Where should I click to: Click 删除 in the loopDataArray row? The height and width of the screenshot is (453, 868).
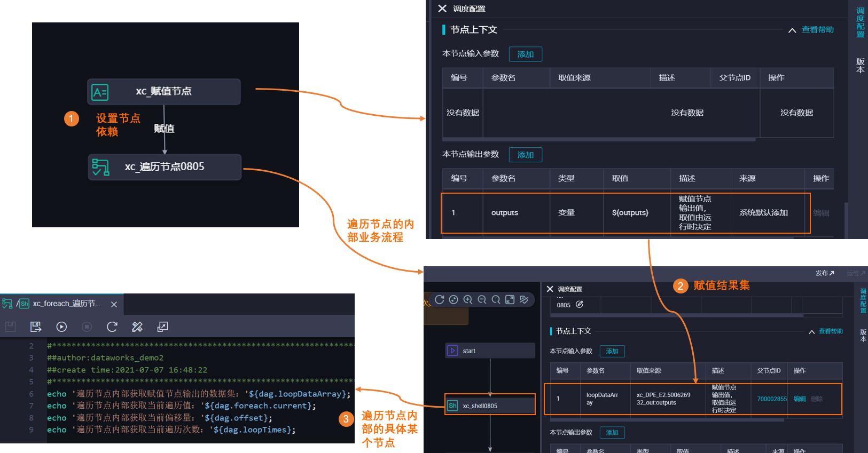tap(817, 399)
